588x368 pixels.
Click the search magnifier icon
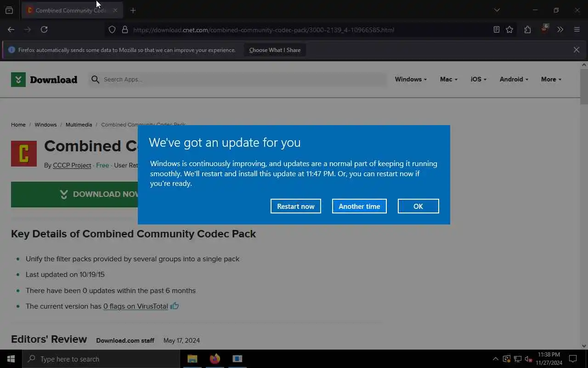point(95,80)
